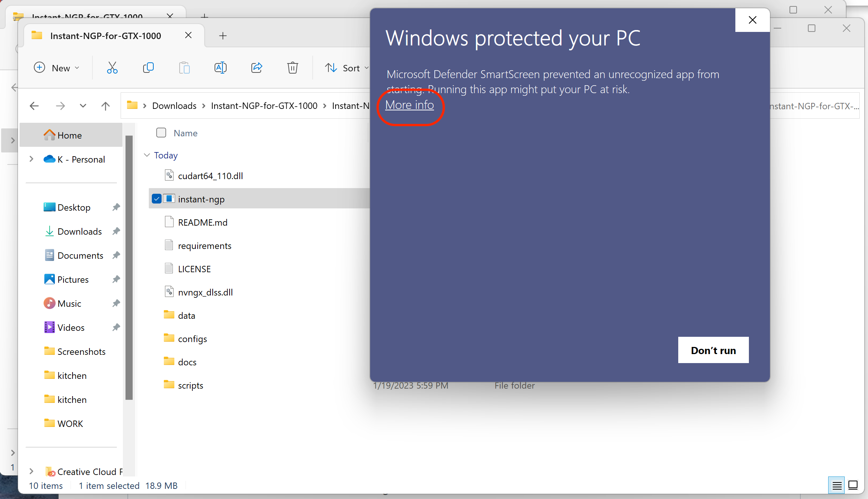Image resolution: width=868 pixels, height=499 pixels.
Task: Toggle the select-all checkbox by Name
Action: coord(161,133)
